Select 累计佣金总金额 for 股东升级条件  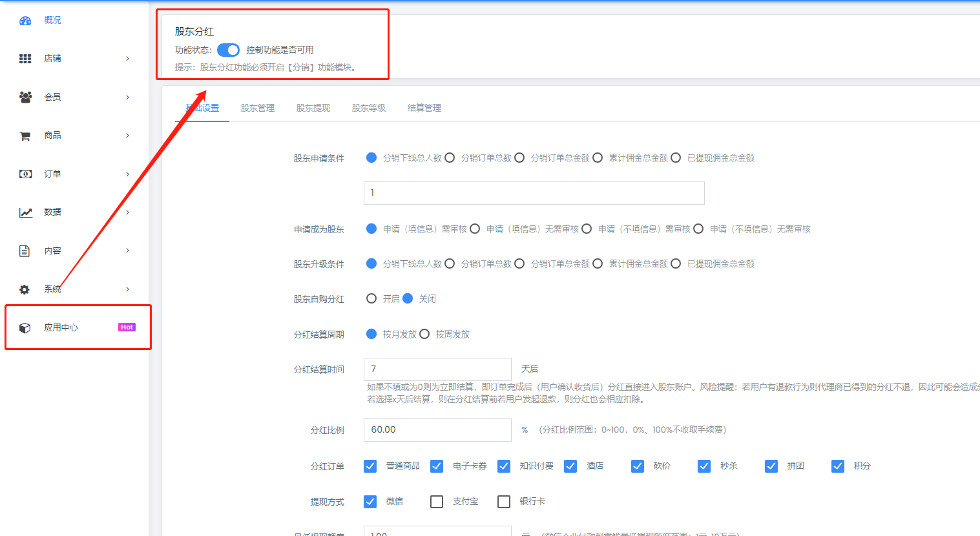598,263
